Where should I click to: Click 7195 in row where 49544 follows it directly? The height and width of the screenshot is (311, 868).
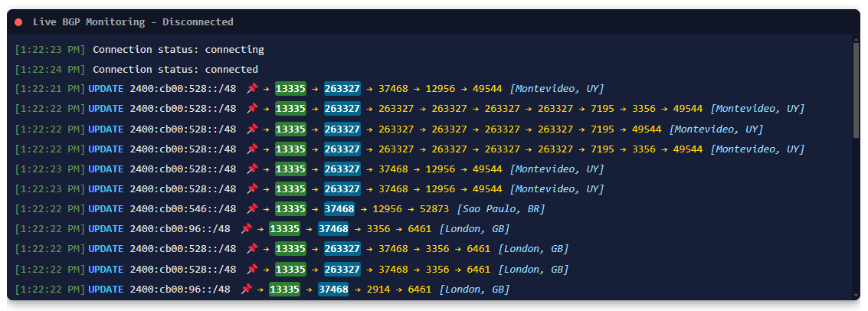[x=602, y=129]
